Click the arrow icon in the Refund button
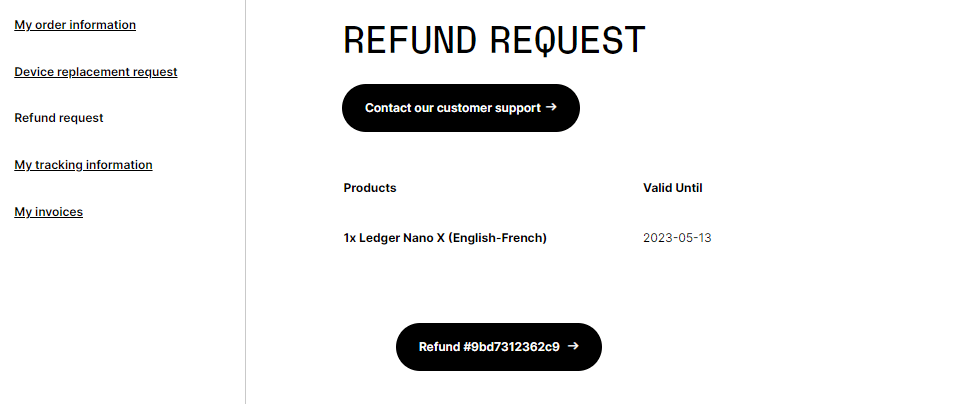Viewport: 957px width, 404px height. 573,346
